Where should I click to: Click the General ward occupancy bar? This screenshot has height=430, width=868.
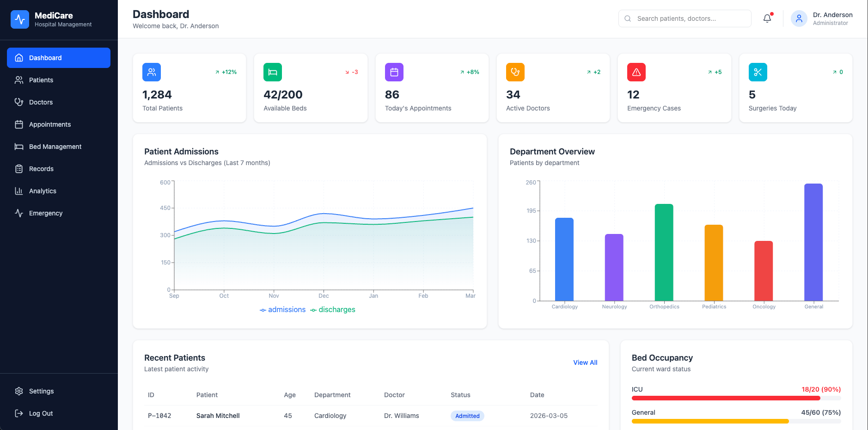click(736, 421)
